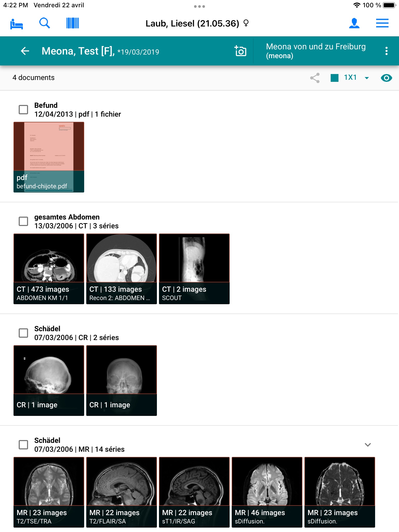The height and width of the screenshot is (532, 399).
Task: Tap the Wi-Fi status icon
Action: (x=357, y=5)
